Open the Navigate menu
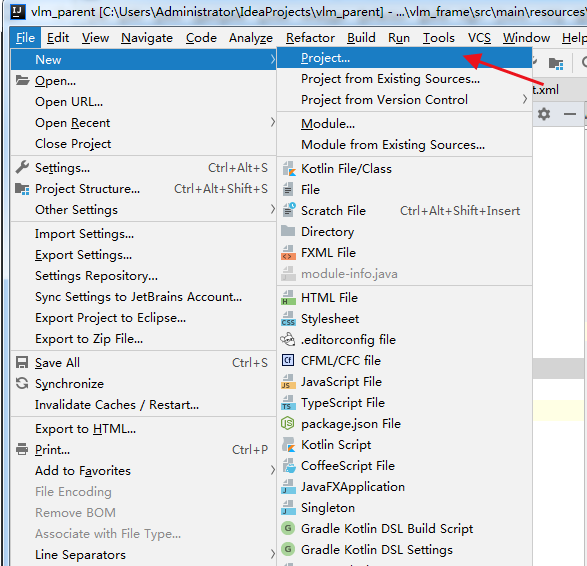This screenshot has width=587, height=566. click(x=147, y=38)
